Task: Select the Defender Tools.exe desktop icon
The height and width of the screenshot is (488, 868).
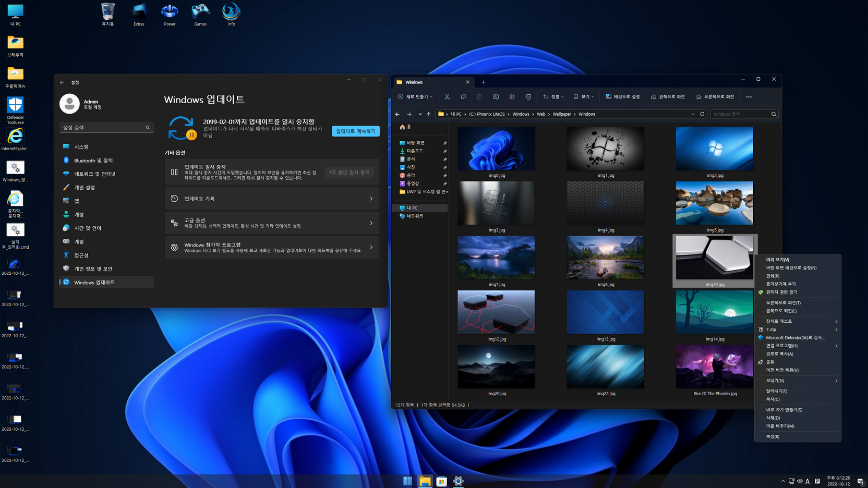Action: 15,111
